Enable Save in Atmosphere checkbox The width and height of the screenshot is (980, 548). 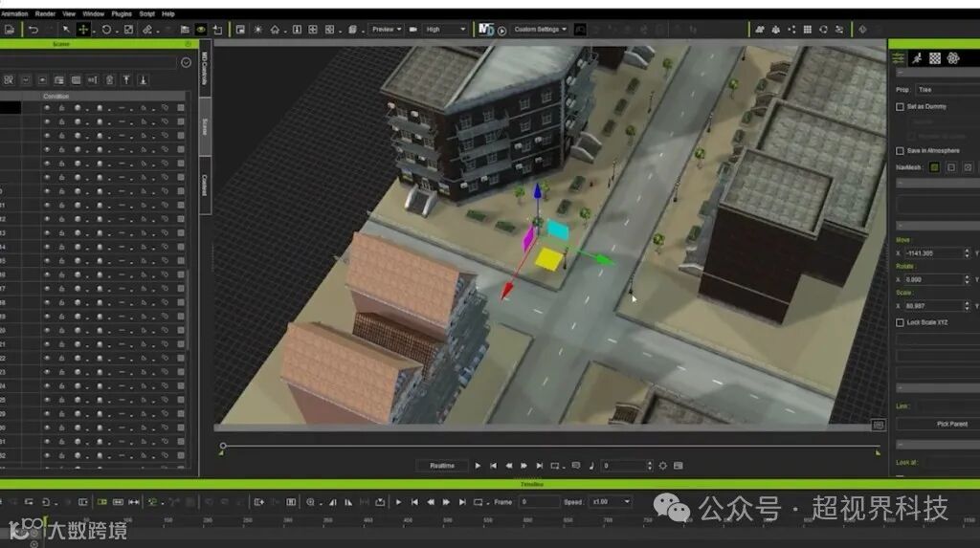pyautogui.click(x=900, y=151)
